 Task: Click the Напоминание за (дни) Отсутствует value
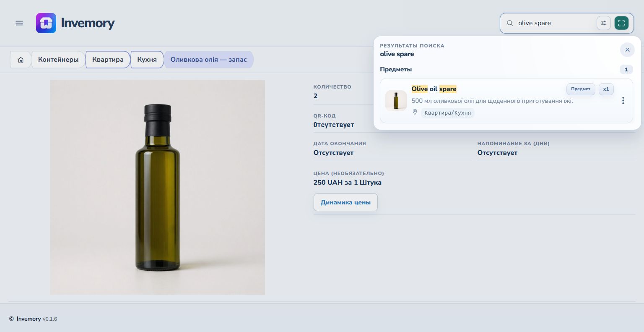click(497, 153)
